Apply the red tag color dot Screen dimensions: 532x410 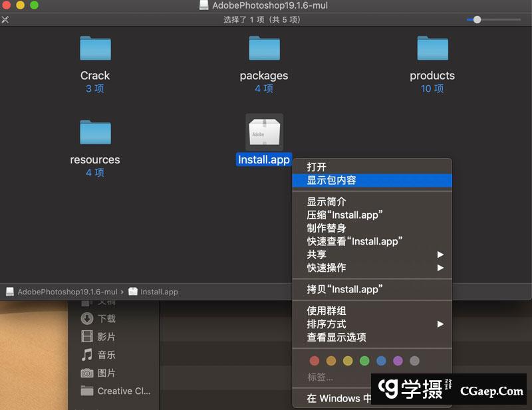(x=315, y=361)
